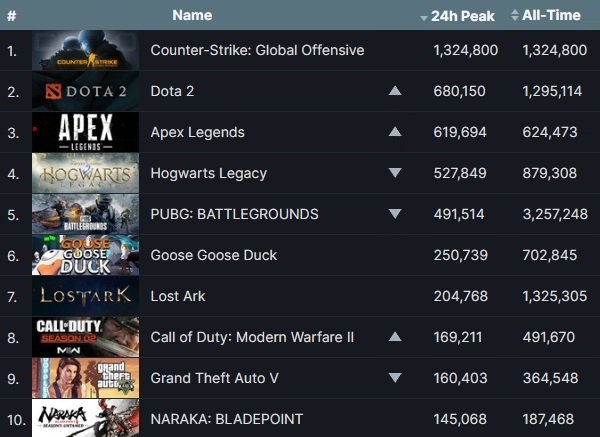This screenshot has height=437, width=600.
Task: Click the Dota 2 logo thumbnail
Action: 86,91
